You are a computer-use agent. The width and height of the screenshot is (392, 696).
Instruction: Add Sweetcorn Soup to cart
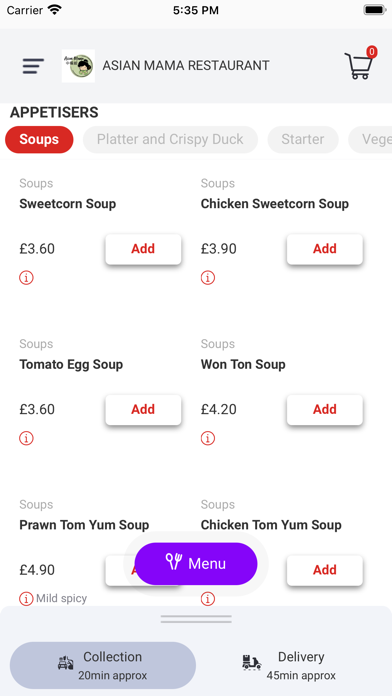[143, 249]
